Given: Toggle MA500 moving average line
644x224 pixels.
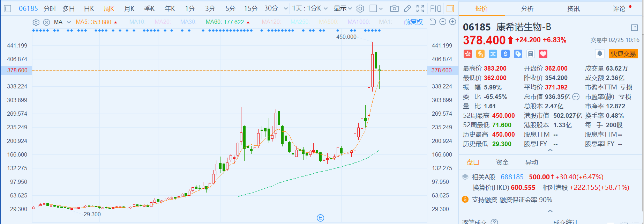Looking at the screenshot, I should click(x=328, y=22).
